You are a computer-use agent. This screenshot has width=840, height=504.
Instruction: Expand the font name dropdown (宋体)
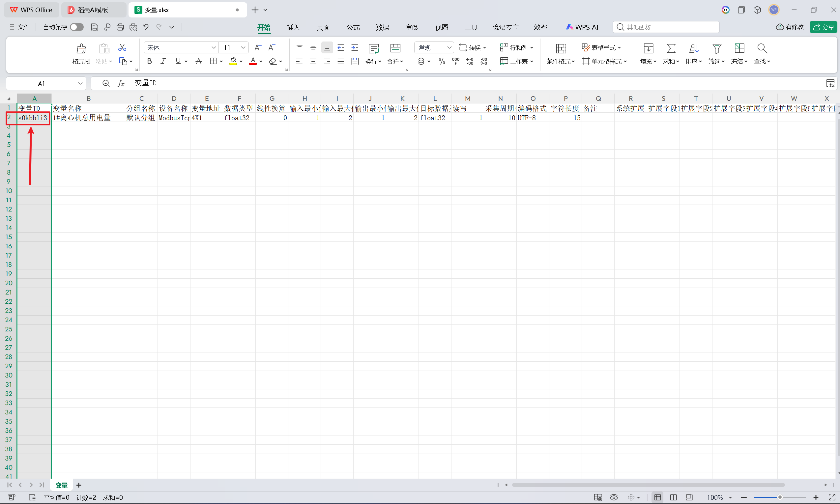214,47
